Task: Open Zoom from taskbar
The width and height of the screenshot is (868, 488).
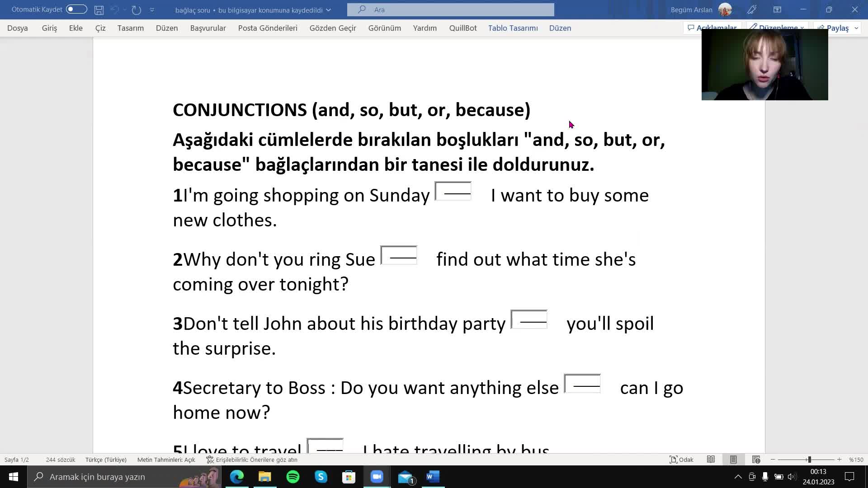Action: (x=377, y=477)
